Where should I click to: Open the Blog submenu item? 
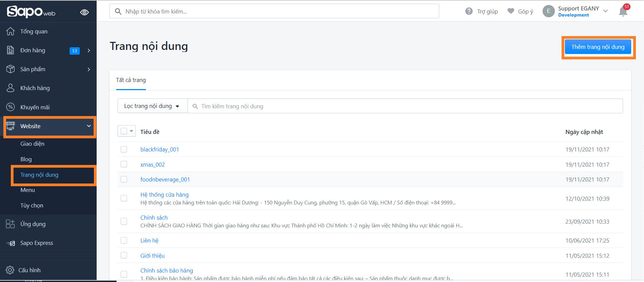[26, 159]
